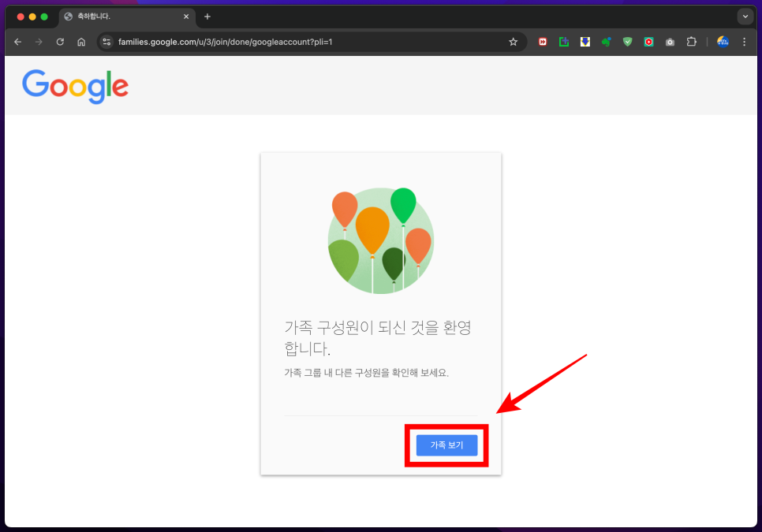The width and height of the screenshot is (762, 532).
Task: View site information icon in address bar
Action: coord(107,43)
